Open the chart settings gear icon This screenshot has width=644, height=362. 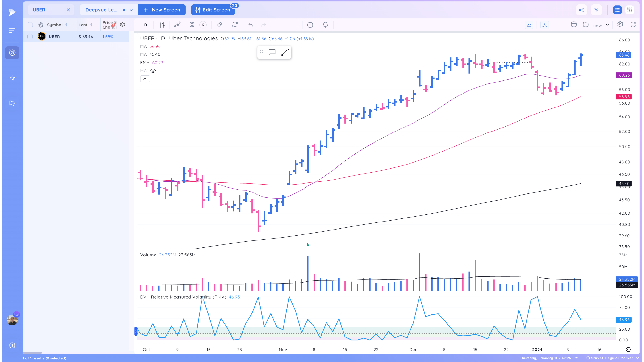[620, 25]
